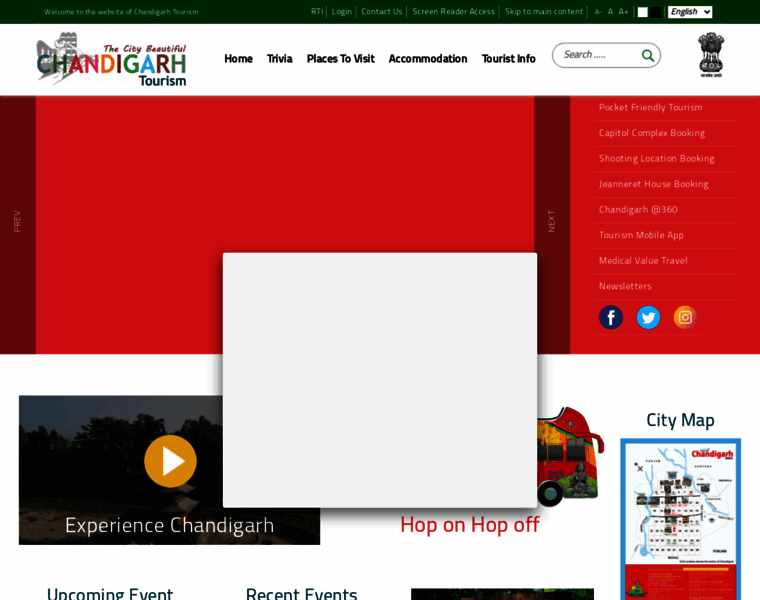Open Capitol Complex Booking link
760x600 pixels.
click(651, 133)
